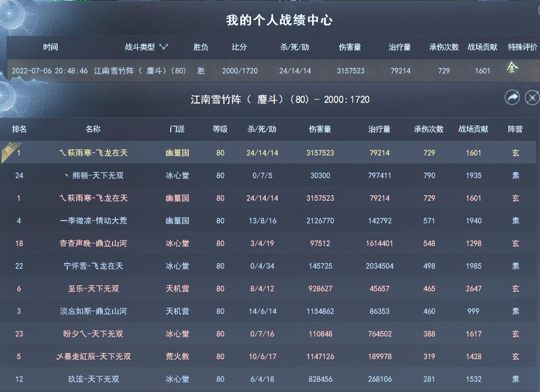Click healing value 764502
Image resolution: width=540 pixels, height=392 pixels.
coord(379,334)
